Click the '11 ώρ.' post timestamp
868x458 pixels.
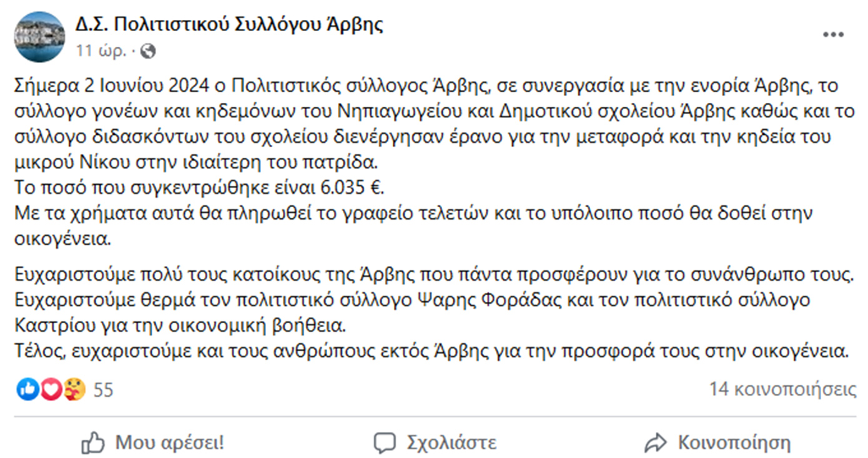pyautogui.click(x=102, y=51)
